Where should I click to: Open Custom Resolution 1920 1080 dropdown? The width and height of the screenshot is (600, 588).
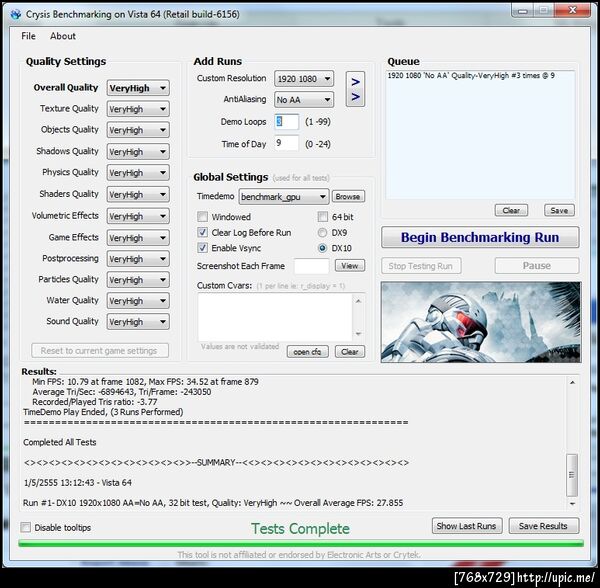point(304,79)
